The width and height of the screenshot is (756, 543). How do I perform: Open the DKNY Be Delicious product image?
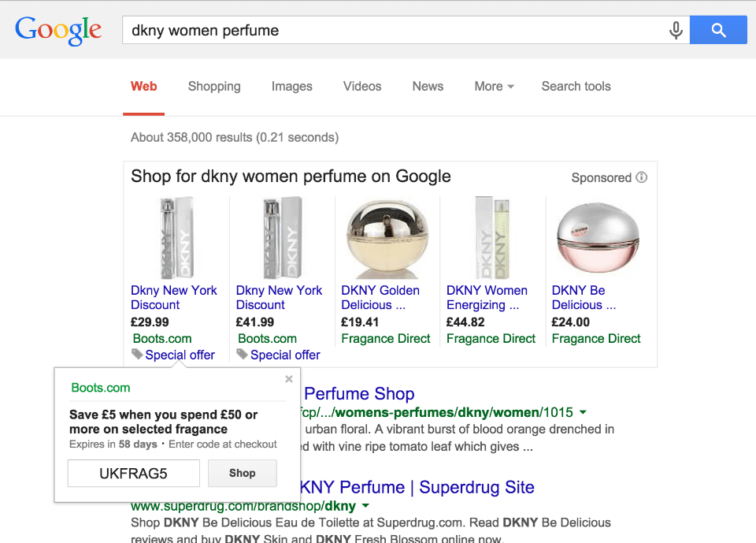pyautogui.click(x=598, y=238)
